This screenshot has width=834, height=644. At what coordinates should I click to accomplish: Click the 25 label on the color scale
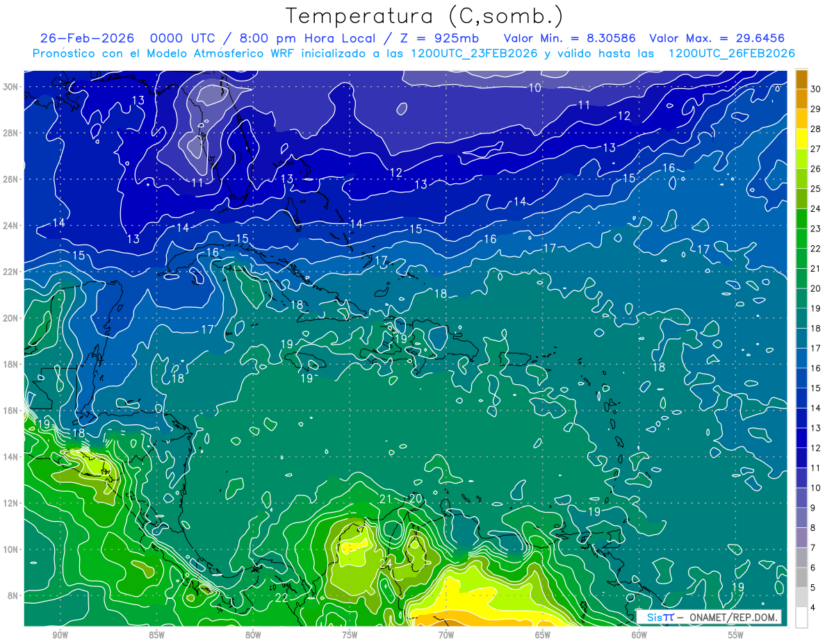coord(816,189)
